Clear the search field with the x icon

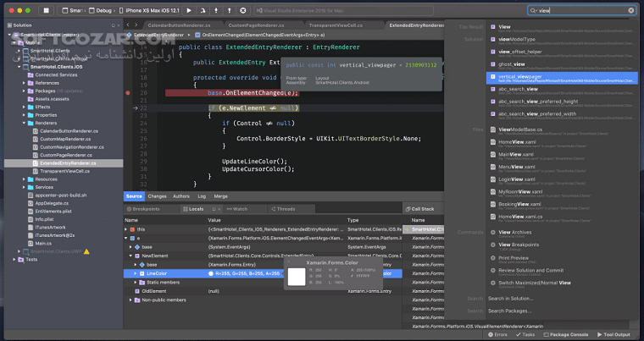631,11
